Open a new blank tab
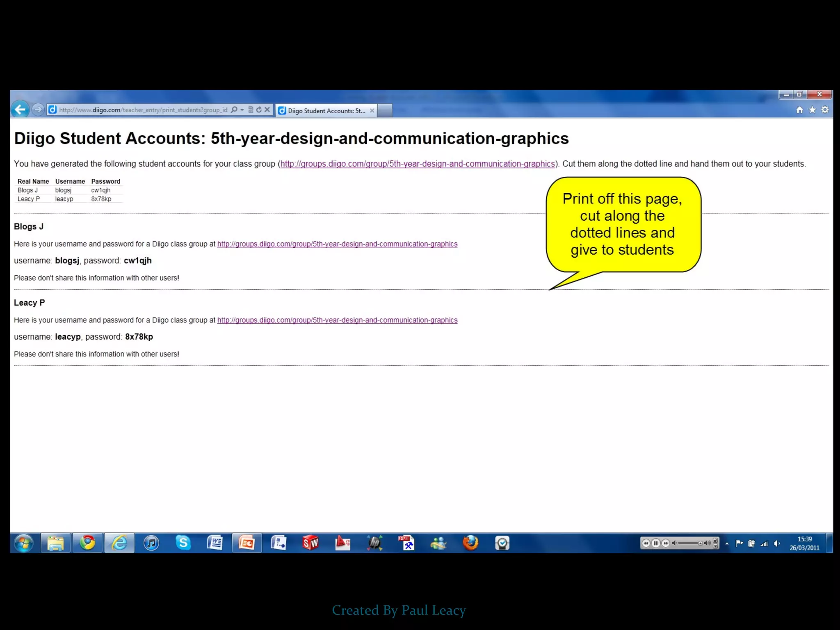The image size is (840, 630). pos(385,110)
